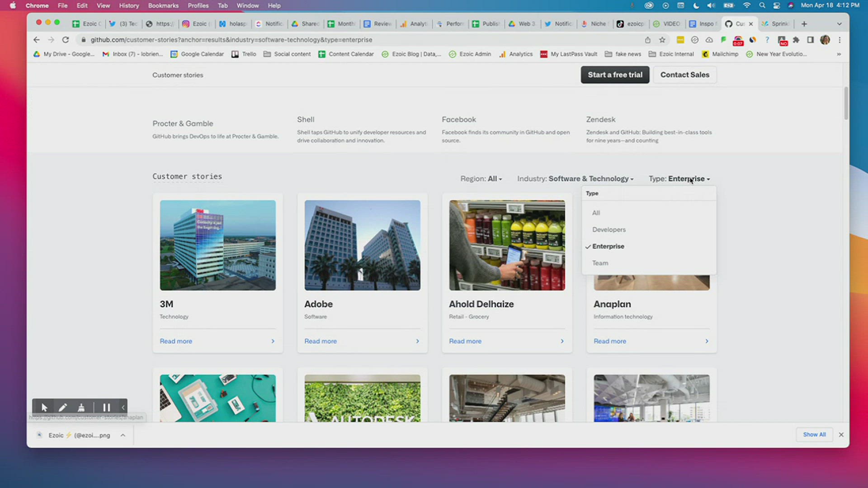The width and height of the screenshot is (868, 488).
Task: Open Chrome three-dot menu
Action: (x=840, y=40)
